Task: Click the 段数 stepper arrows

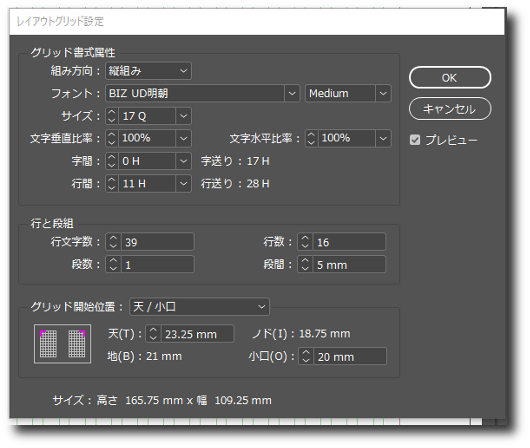Action: 113,264
